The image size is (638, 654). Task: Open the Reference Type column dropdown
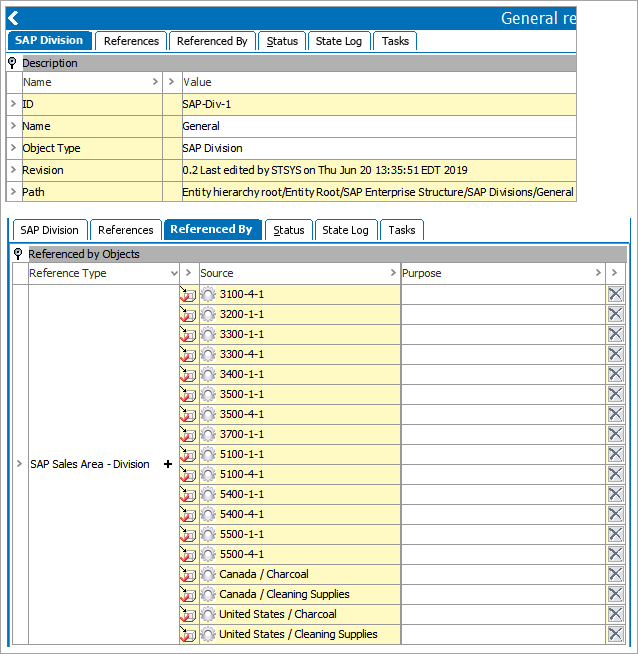(x=174, y=273)
